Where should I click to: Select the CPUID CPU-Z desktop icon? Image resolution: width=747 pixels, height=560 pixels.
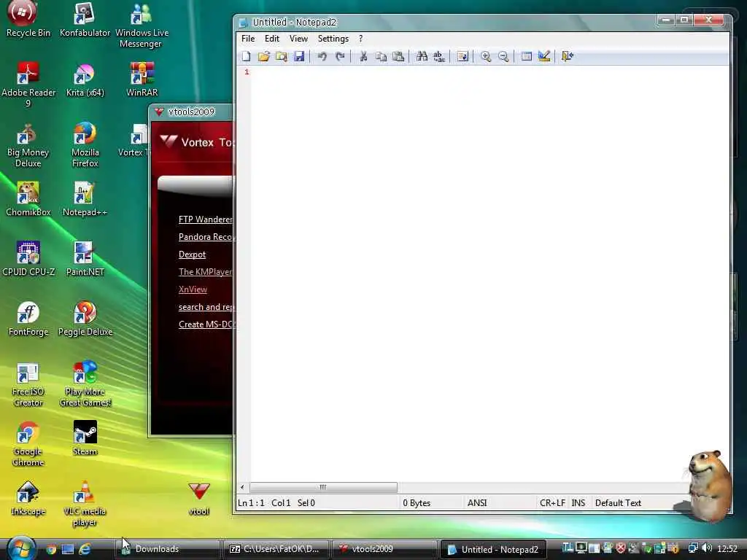[28, 259]
